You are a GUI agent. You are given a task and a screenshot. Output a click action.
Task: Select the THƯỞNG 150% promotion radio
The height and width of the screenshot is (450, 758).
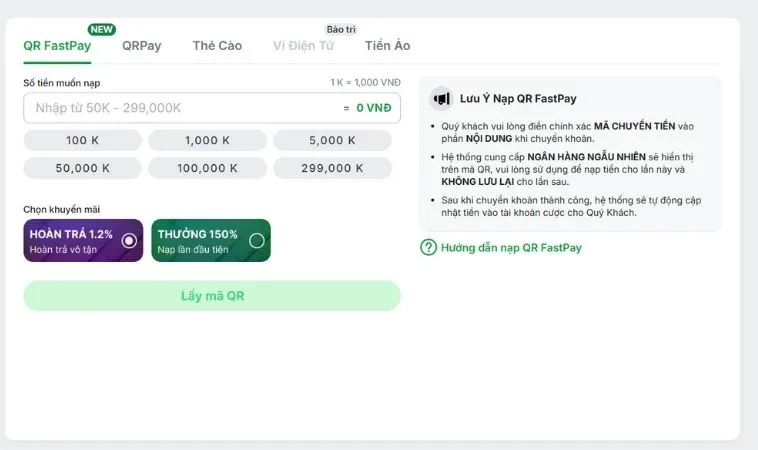(257, 240)
